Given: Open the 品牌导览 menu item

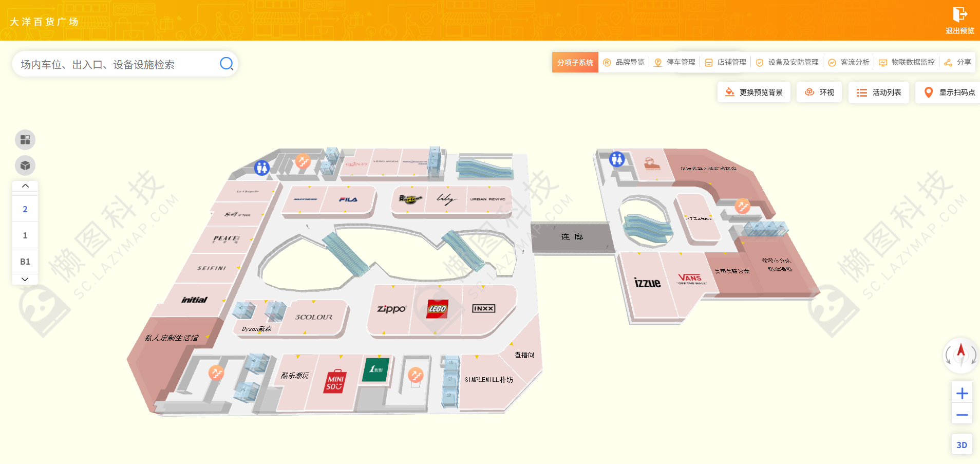Looking at the screenshot, I should pos(624,62).
